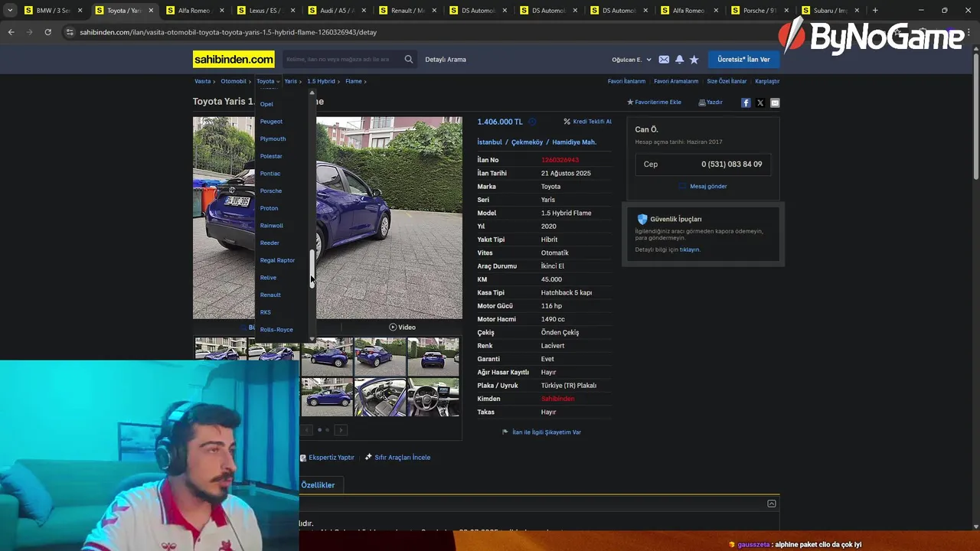Screen dimensions: 980x551
Task: Open Oğulcan E. account dropdown
Action: pos(632,60)
